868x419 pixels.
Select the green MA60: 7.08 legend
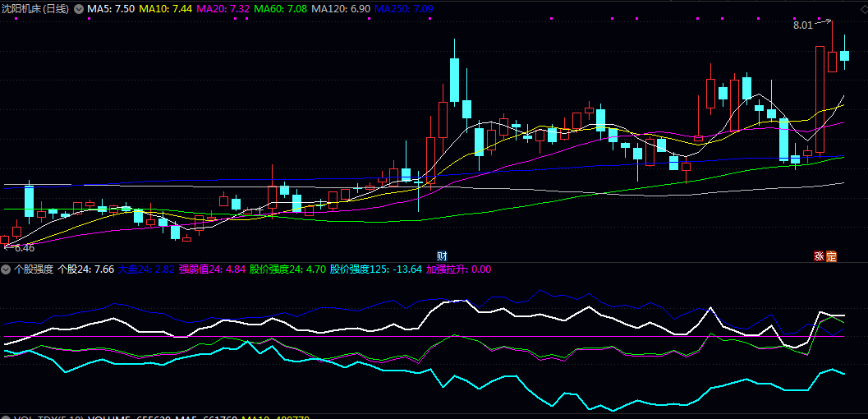282,9
